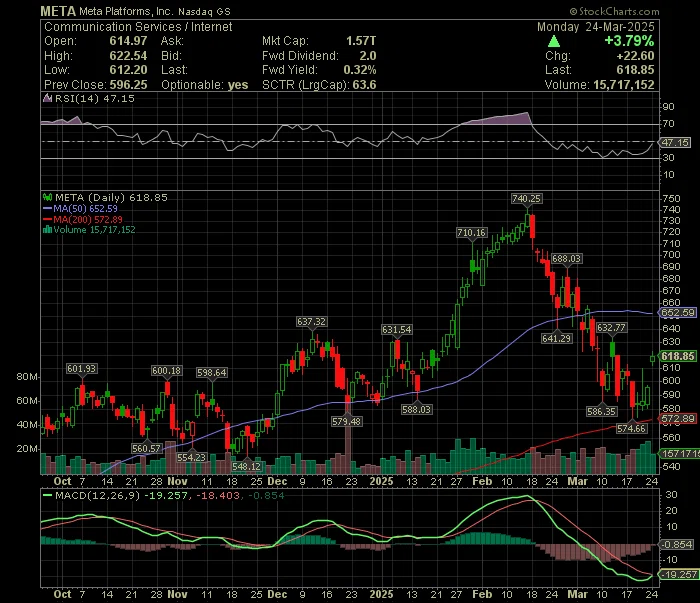Click the volume axis tag beside the bars

coord(679,453)
